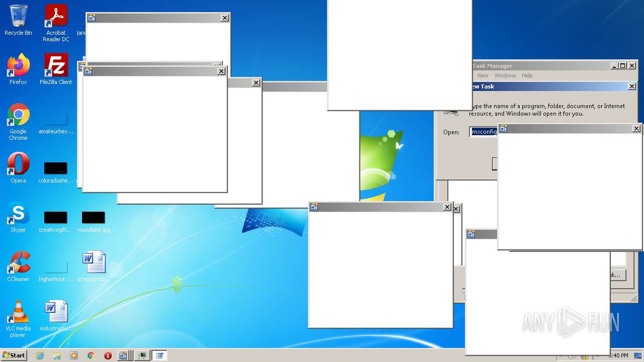This screenshot has height=362, width=644.
Task: Close the top-left blank Word window
Action: click(225, 18)
